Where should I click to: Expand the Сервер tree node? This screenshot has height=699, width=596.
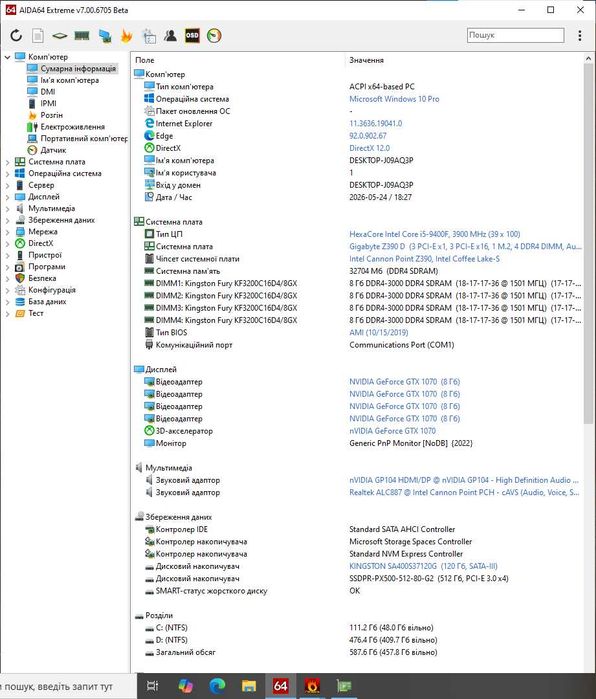8,185
